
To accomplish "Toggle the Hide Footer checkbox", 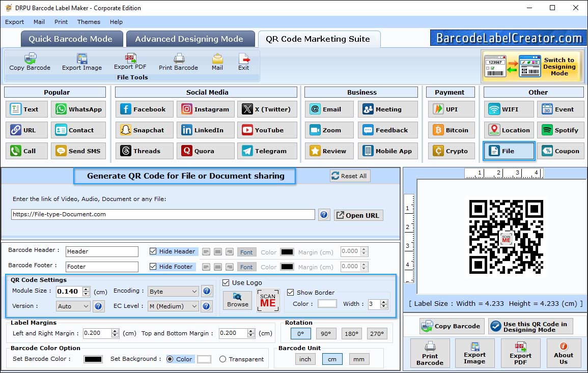I will [153, 267].
